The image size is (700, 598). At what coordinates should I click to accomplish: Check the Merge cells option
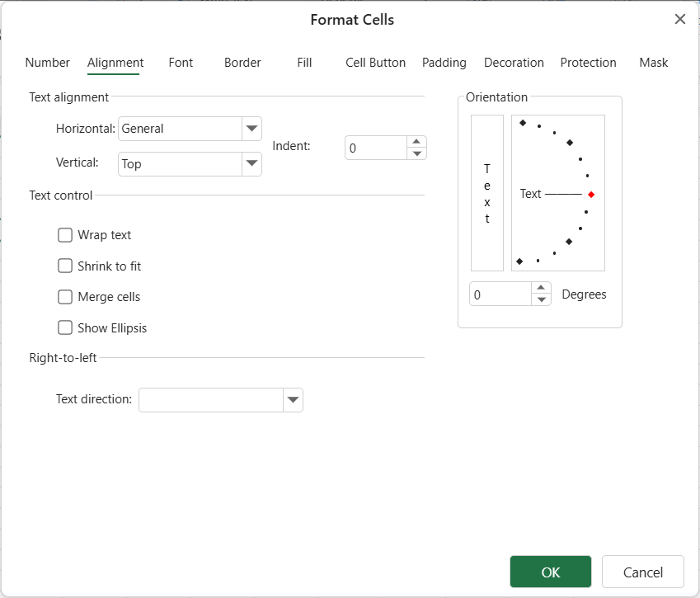pyautogui.click(x=65, y=297)
